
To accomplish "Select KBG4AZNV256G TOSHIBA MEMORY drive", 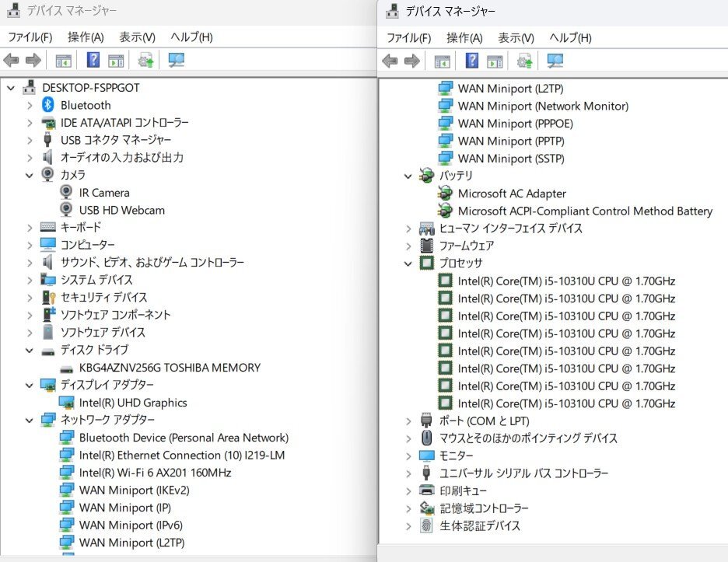I will pos(170,368).
